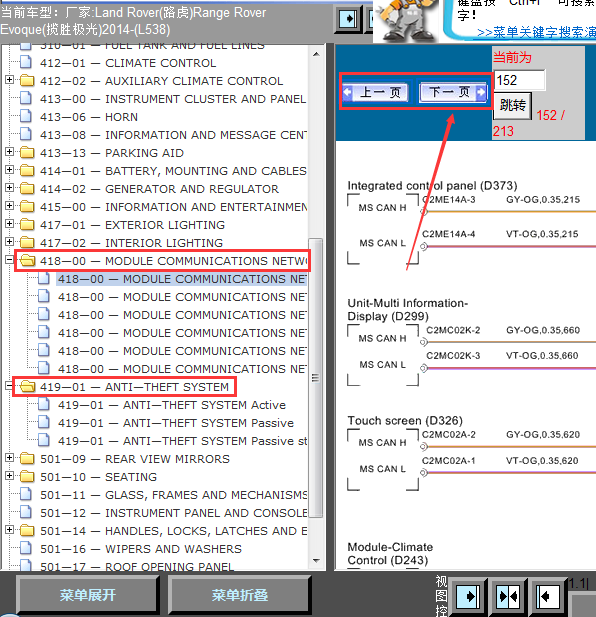The height and width of the screenshot is (617, 596).
Task: Click the bottom view-control expand right icon
Action: tap(467, 596)
